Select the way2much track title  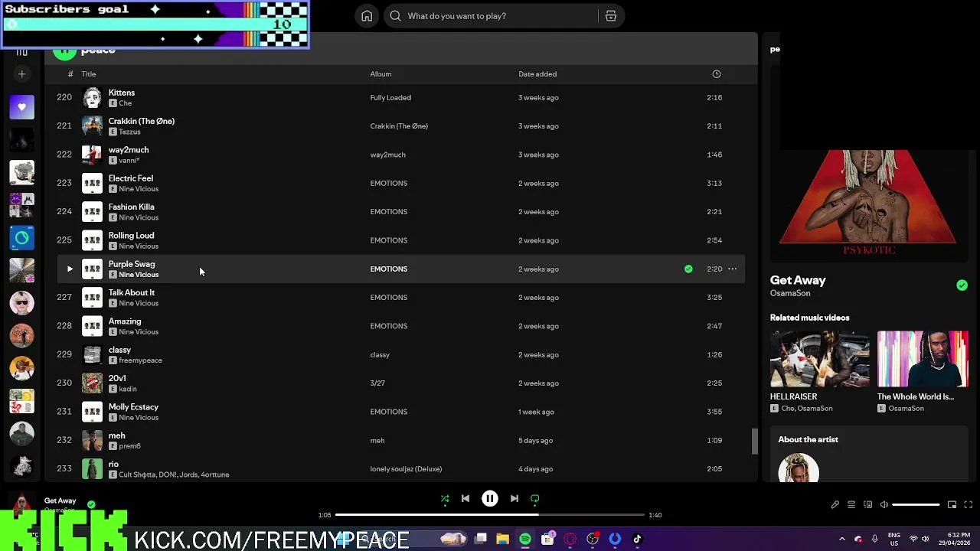[129, 150]
